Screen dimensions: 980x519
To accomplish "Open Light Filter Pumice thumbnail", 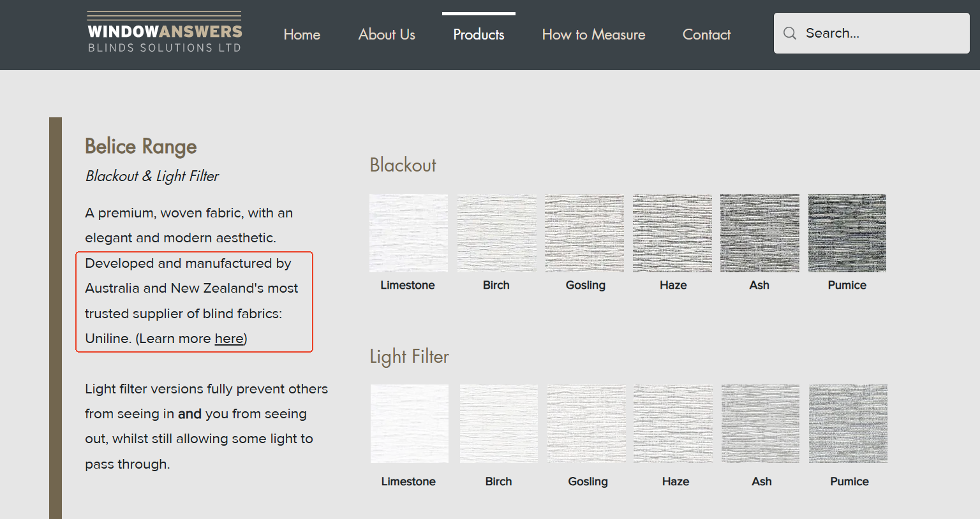I will click(x=849, y=423).
